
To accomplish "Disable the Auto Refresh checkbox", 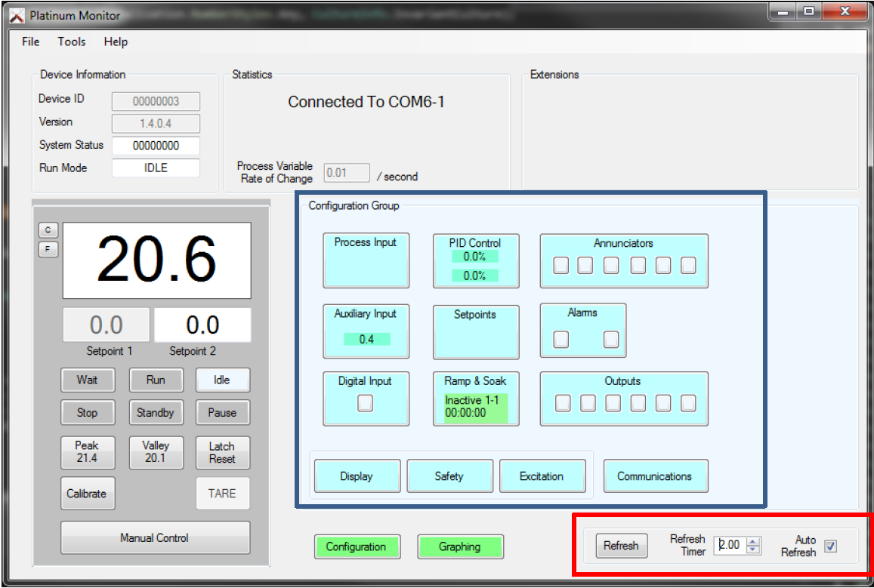I will click(830, 546).
